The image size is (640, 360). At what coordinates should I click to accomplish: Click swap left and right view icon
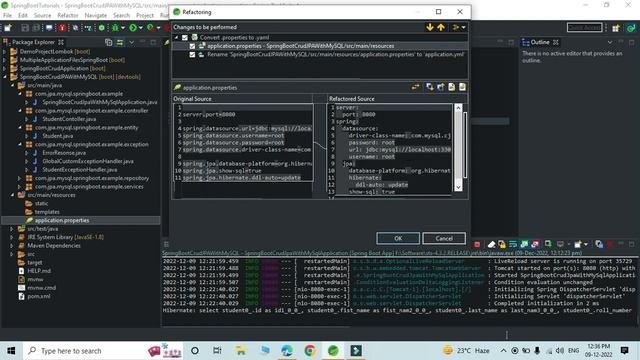pyautogui.click(x=416, y=87)
